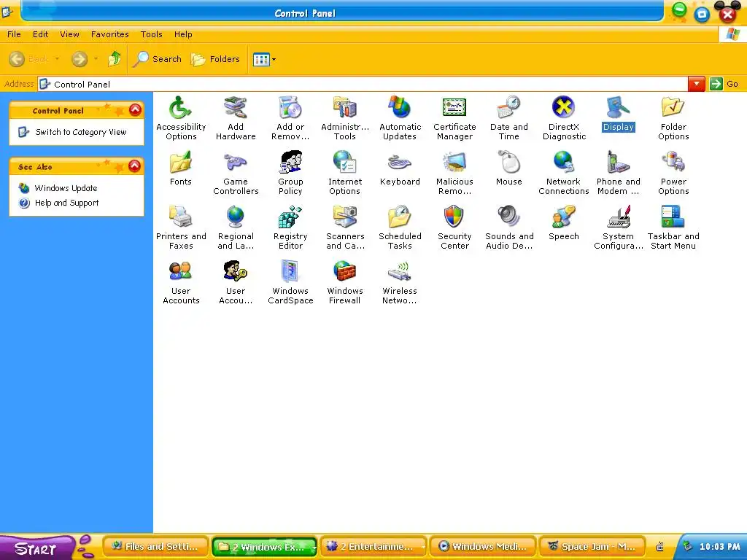Switch to Space Jam taskbar item
Viewport: 747px width, 560px height.
tap(592, 547)
